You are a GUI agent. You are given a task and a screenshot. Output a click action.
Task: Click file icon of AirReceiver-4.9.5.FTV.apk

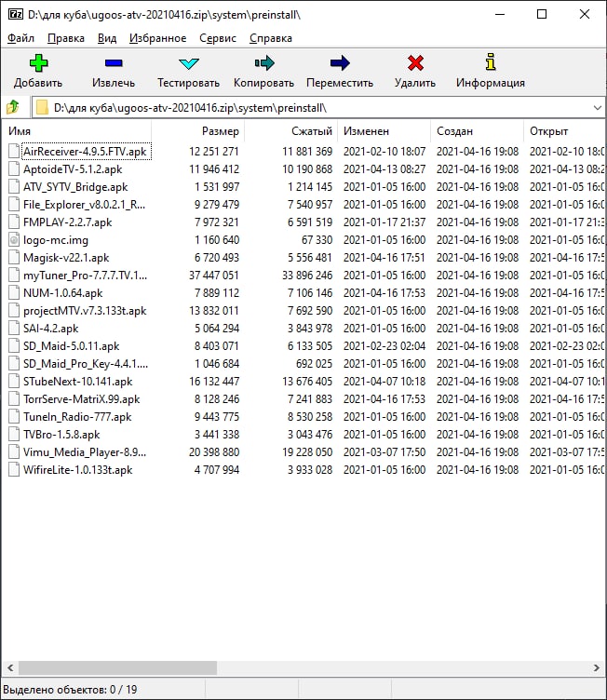(14, 152)
